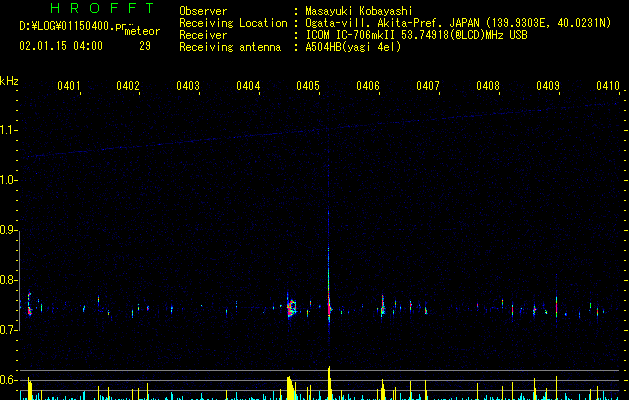Click the 'Receiving Location' label
Screen dimensions: 629x400
point(233,23)
